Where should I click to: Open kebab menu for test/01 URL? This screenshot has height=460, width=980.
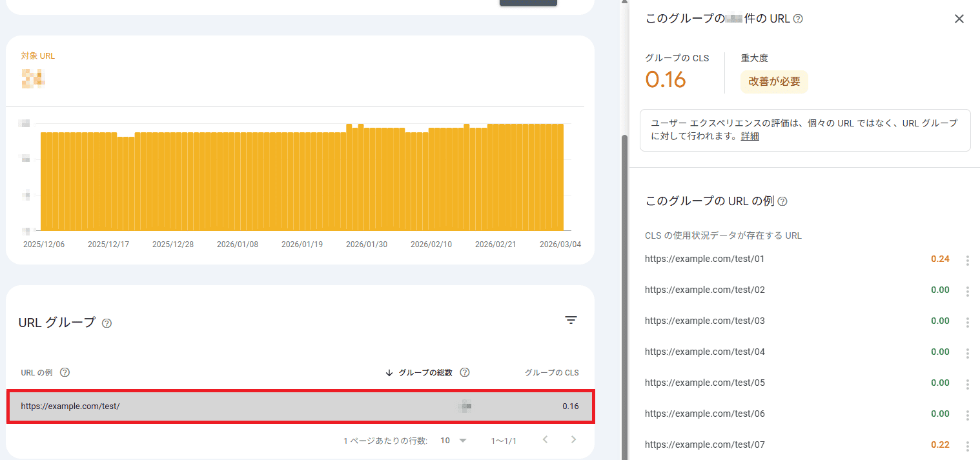968,261
